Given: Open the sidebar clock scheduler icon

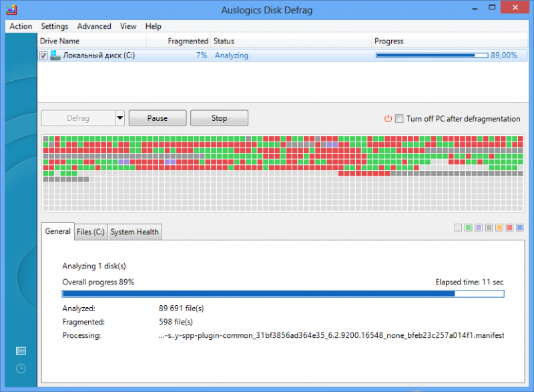Looking at the screenshot, I should pyautogui.click(x=21, y=369).
